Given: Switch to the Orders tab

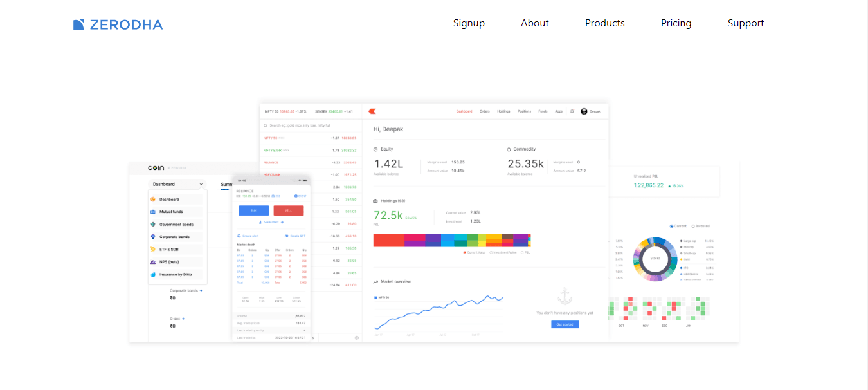Looking at the screenshot, I should click(x=485, y=111).
